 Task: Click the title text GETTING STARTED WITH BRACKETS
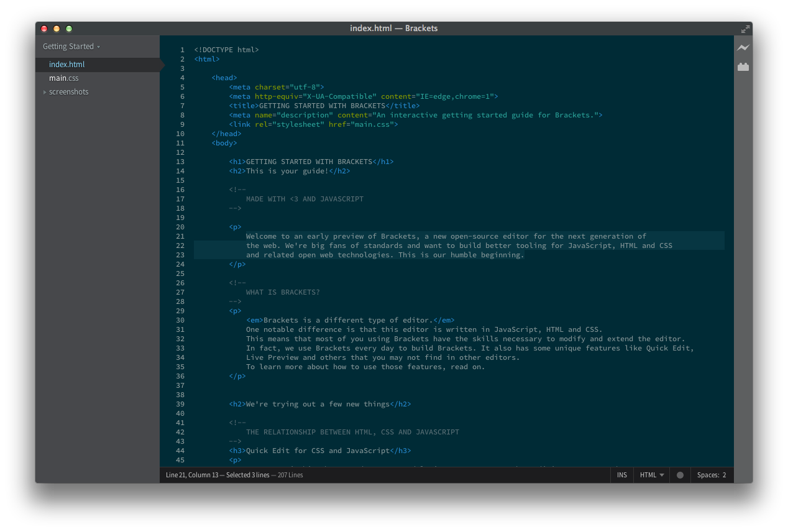(322, 106)
